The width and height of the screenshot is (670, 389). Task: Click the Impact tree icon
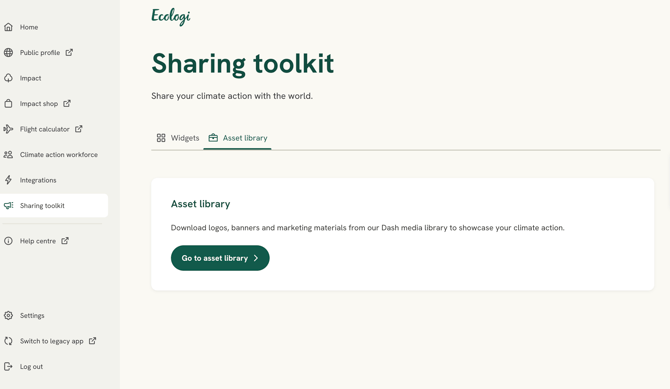tap(8, 78)
